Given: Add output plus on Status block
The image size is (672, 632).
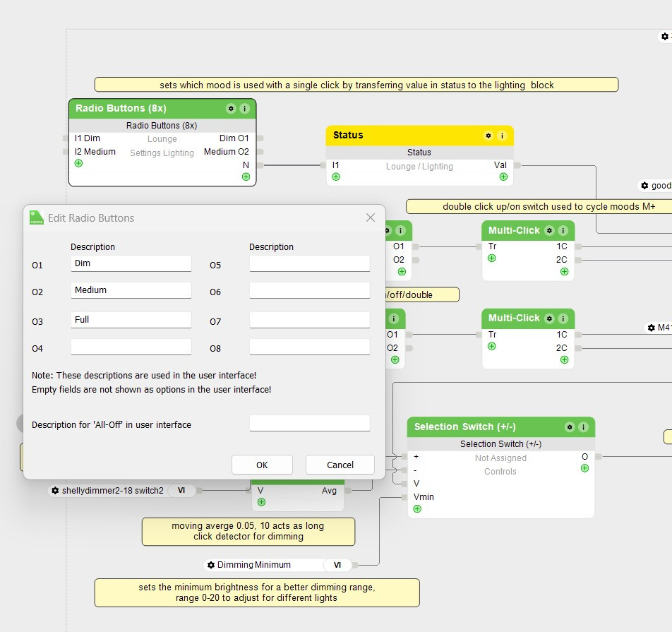Looking at the screenshot, I should click(503, 177).
